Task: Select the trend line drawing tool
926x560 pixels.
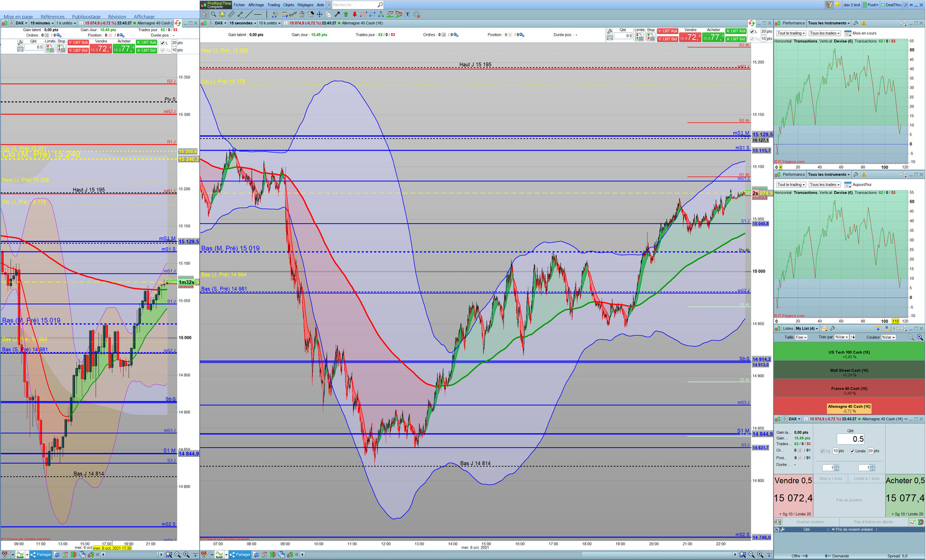Action: click(x=249, y=15)
